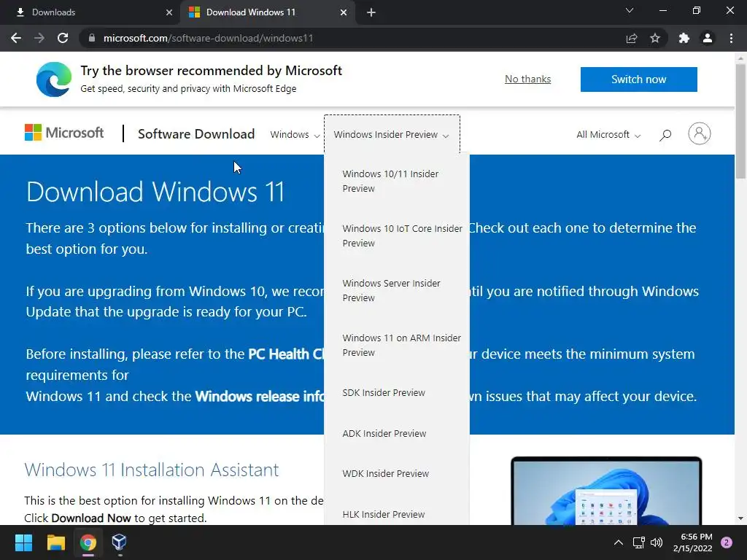Collapse the Windows Insider Preview menu
This screenshot has height=560, width=747.
[x=392, y=135]
